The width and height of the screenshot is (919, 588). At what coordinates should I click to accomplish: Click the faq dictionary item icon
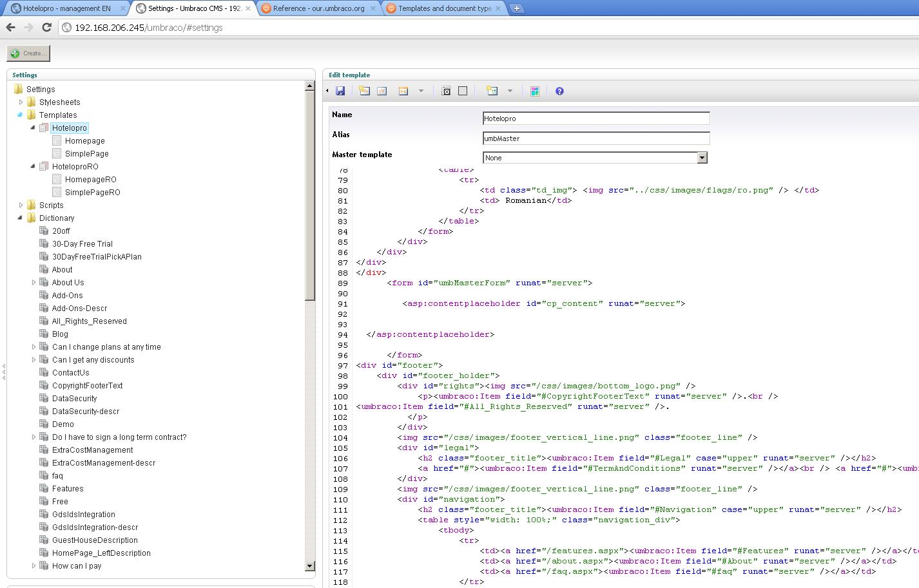tap(44, 475)
